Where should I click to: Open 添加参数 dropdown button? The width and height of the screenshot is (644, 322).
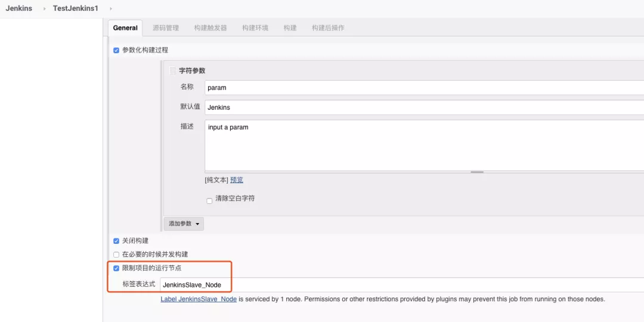(x=184, y=224)
